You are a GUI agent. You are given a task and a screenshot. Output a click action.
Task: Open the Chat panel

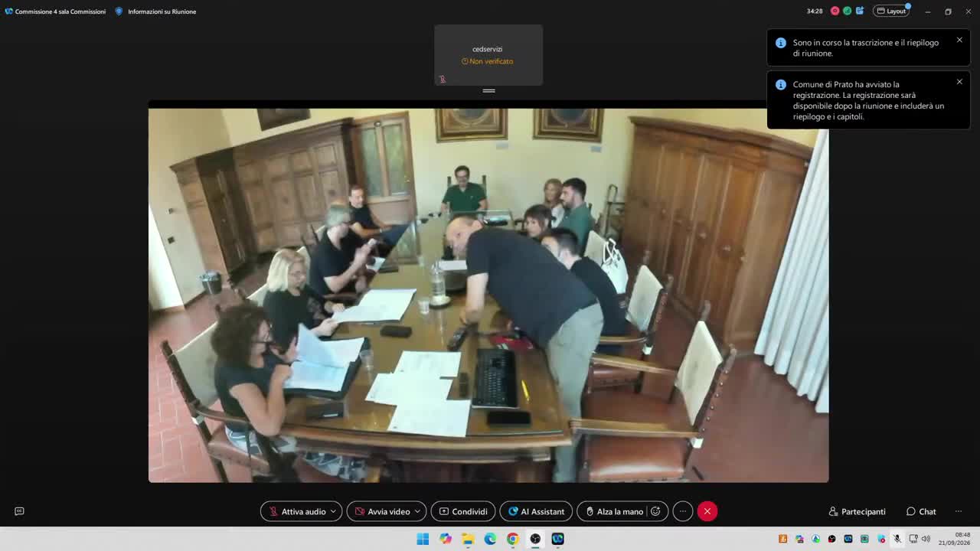pos(921,511)
